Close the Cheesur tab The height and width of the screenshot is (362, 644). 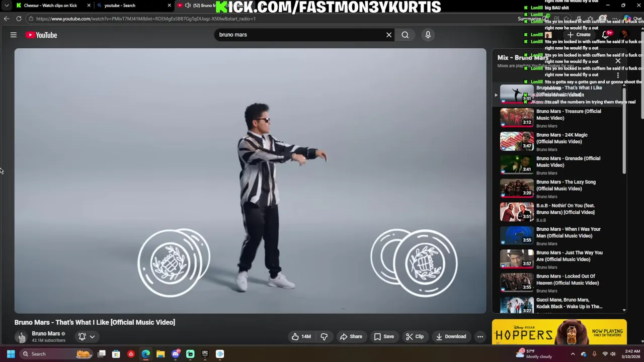pyautogui.click(x=89, y=6)
